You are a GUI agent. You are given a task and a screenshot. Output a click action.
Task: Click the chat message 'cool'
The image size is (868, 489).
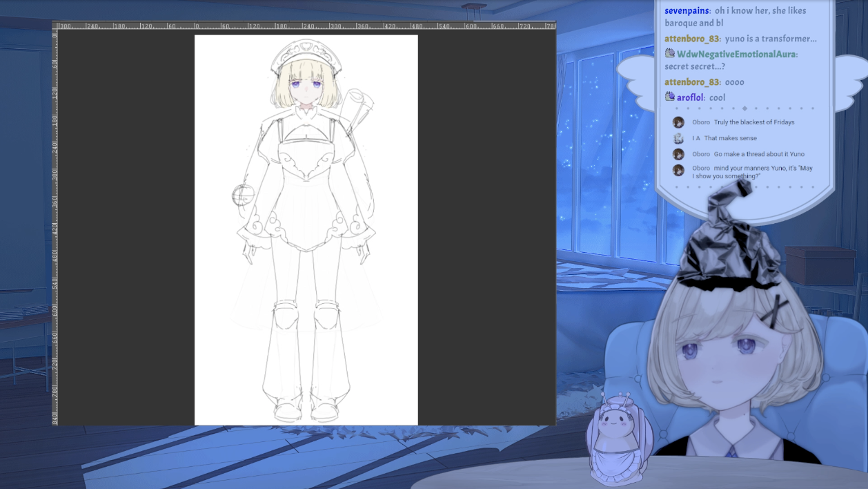point(717,97)
